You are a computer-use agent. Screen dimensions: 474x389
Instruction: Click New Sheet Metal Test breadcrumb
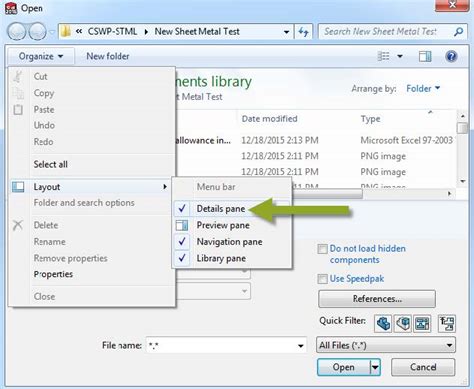point(197,32)
